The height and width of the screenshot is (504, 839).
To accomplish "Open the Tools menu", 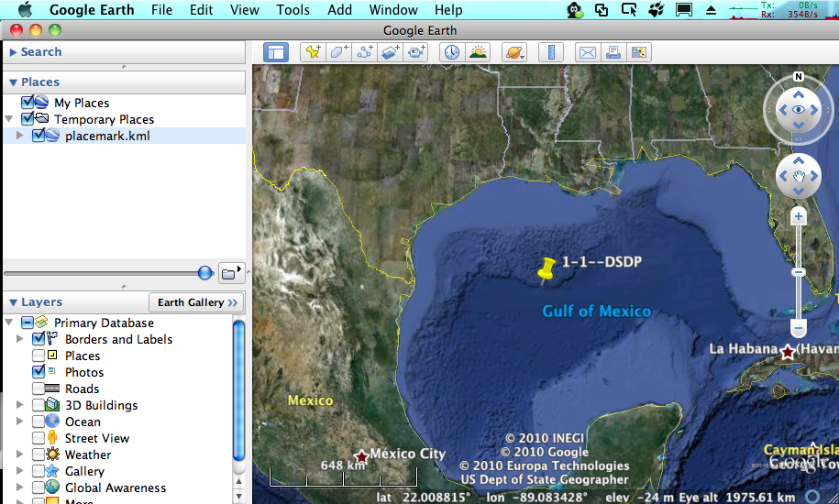I will 293,9.
